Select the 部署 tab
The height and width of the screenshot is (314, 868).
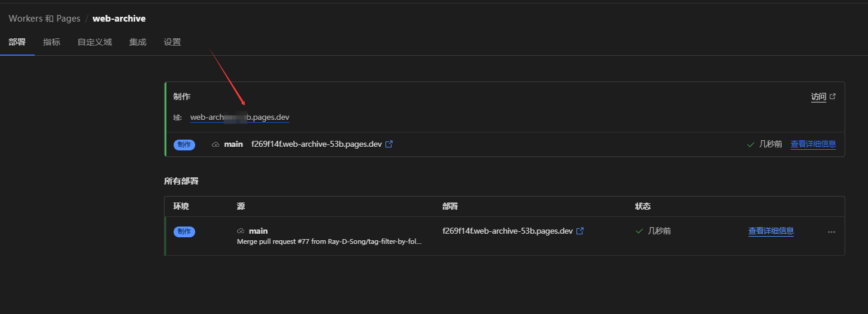pyautogui.click(x=17, y=42)
